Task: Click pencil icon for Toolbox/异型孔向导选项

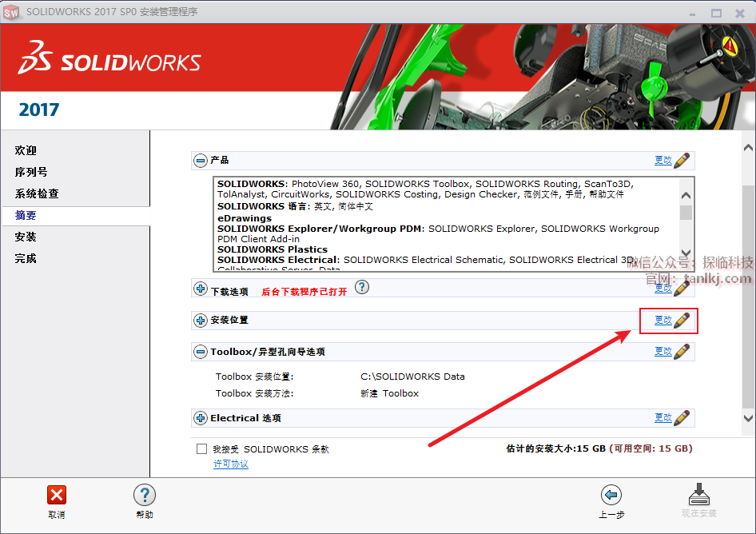Action: (x=682, y=352)
